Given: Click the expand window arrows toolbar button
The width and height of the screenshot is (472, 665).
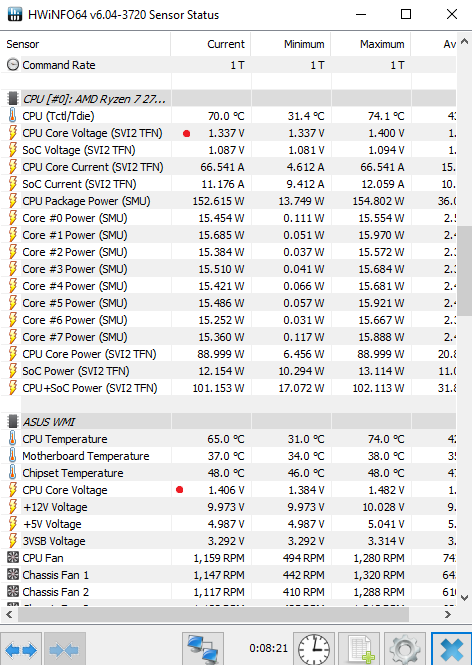Looking at the screenshot, I should click(x=21, y=649).
